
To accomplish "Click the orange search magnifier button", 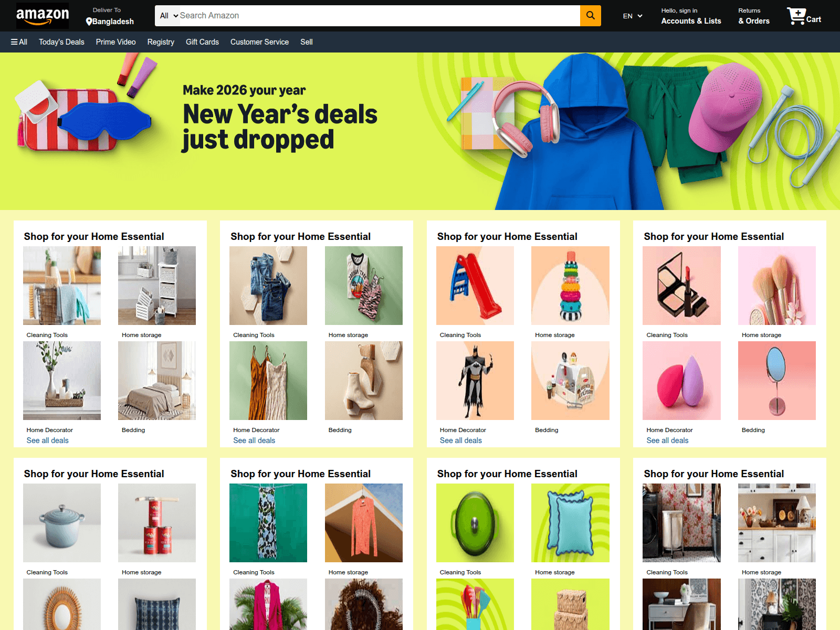I will click(590, 16).
